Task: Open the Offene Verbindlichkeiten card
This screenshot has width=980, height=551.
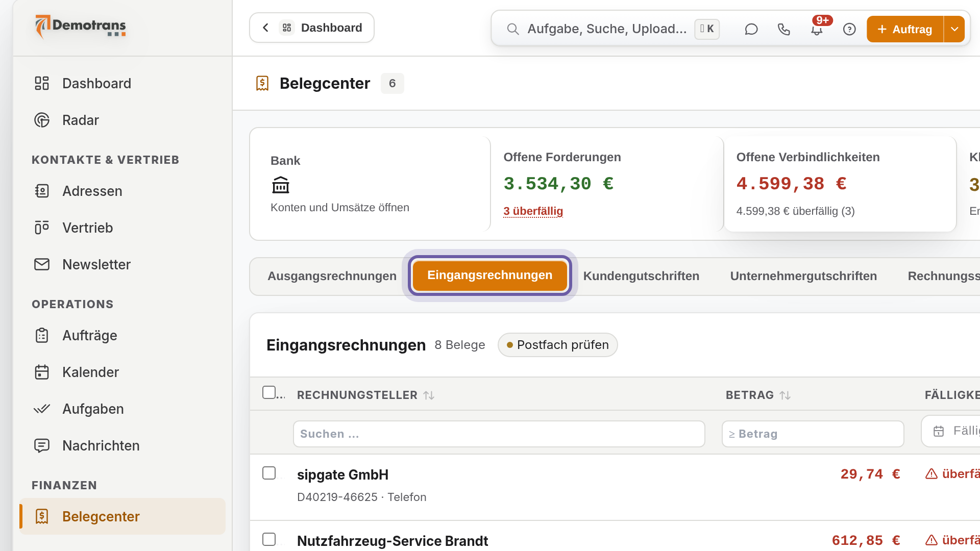Action: pyautogui.click(x=840, y=184)
